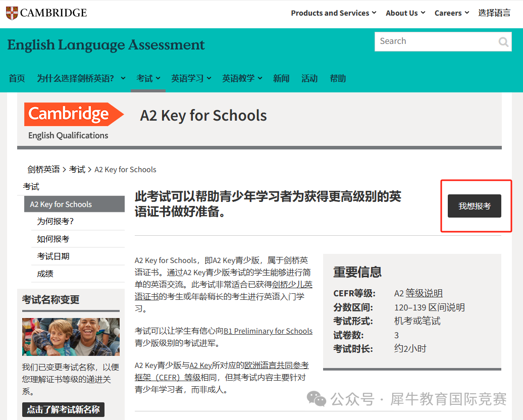Click the A2 Key for Schools page heading
Image resolution: width=523 pixels, height=420 pixels.
(203, 116)
